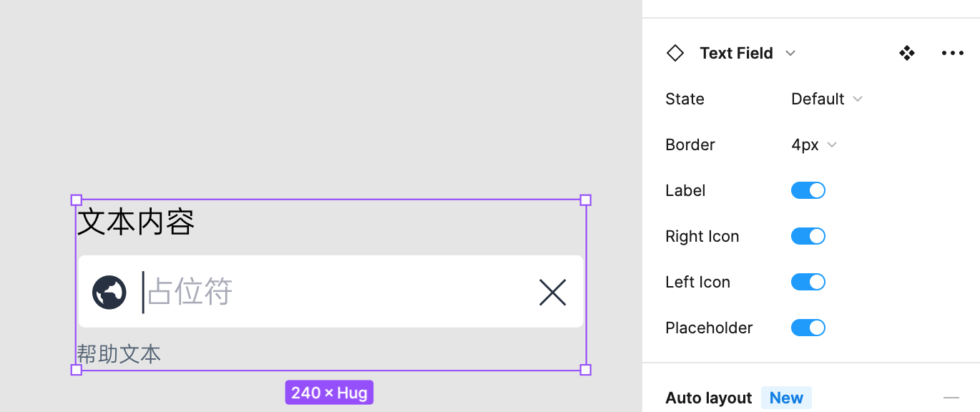Click the globe icon in the text field
The image size is (980, 412).
[x=109, y=293]
